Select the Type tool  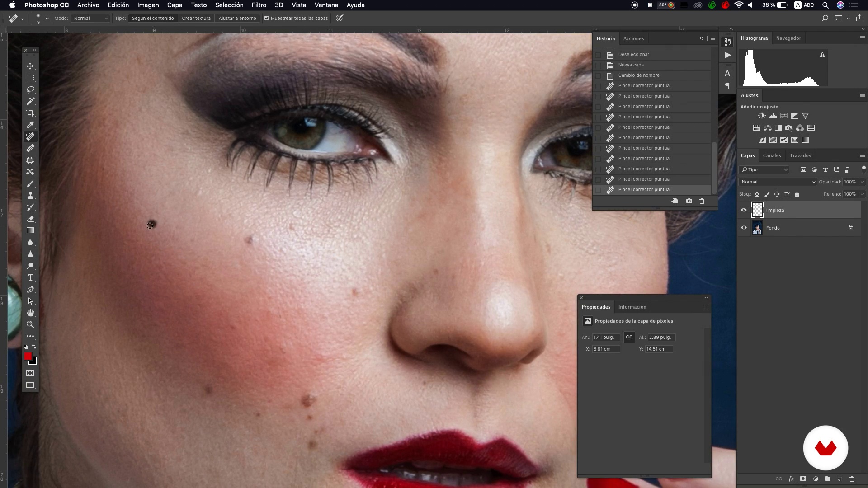coord(30,277)
